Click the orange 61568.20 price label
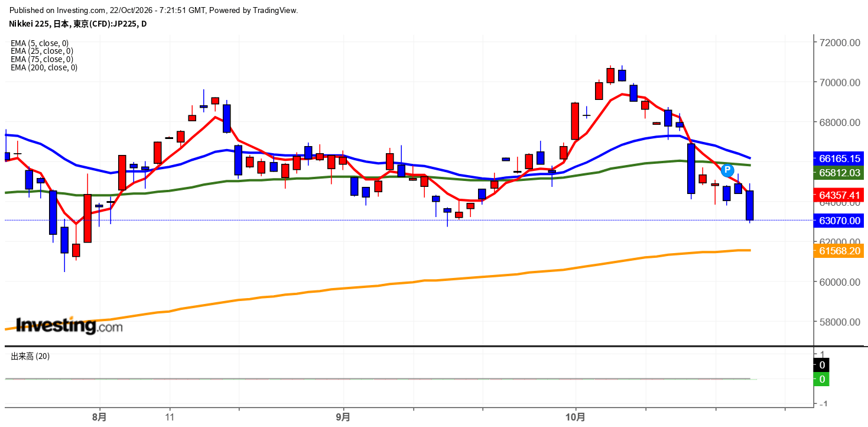The height and width of the screenshot is (427, 868). (839, 251)
